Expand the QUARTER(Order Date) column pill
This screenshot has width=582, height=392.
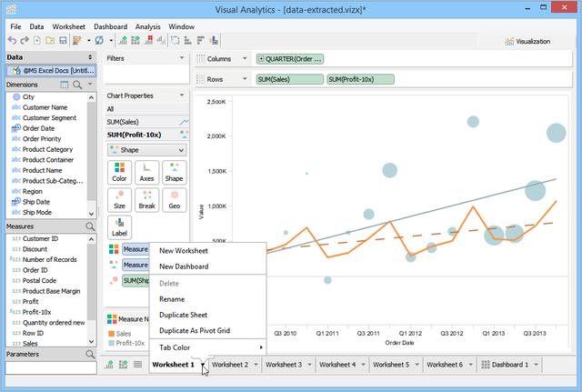(x=262, y=58)
